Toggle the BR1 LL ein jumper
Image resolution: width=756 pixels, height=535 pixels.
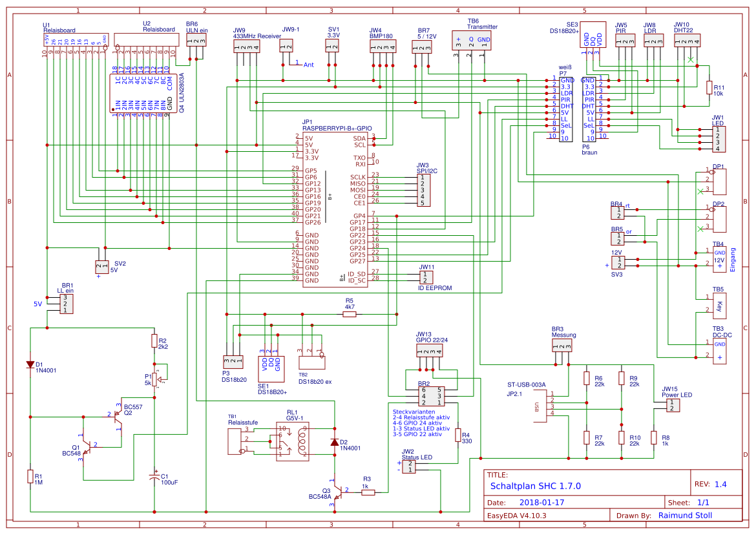tap(66, 304)
